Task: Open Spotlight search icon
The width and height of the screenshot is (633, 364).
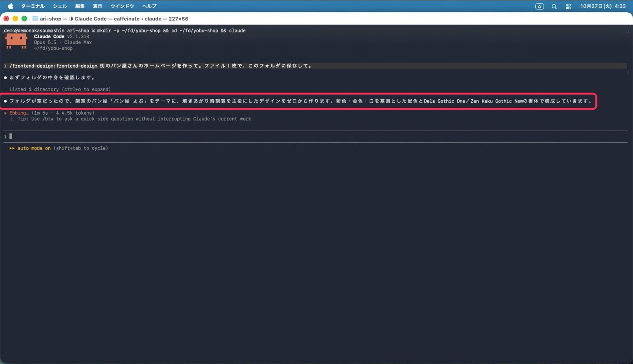Action: click(554, 6)
